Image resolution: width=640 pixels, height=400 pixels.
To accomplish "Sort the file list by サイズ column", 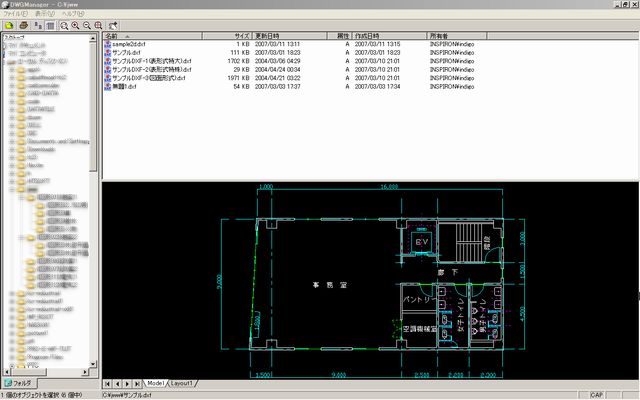I will 242,36.
